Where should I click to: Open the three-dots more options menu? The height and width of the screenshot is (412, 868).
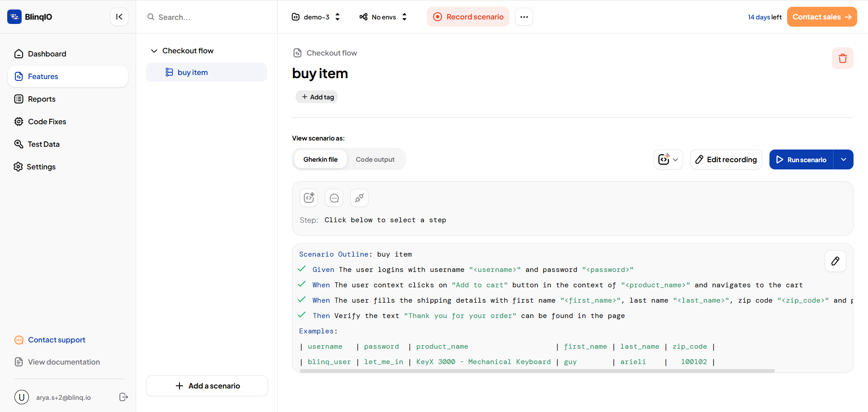click(524, 17)
